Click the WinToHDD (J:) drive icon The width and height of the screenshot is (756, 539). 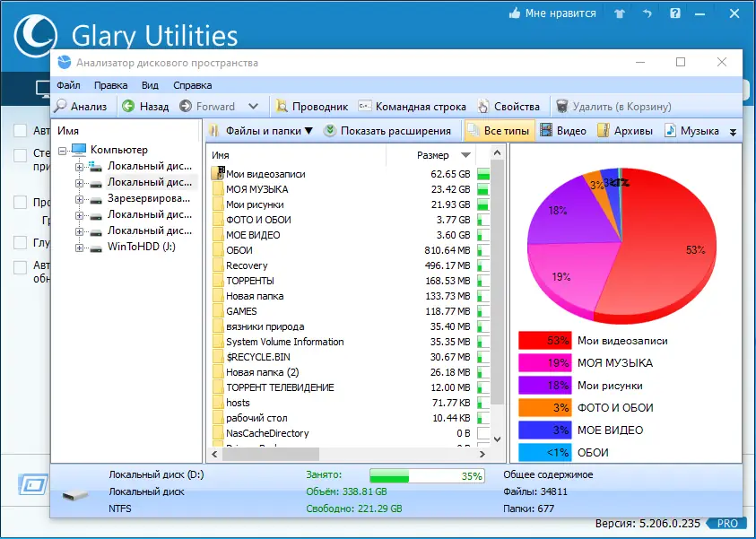click(x=96, y=248)
